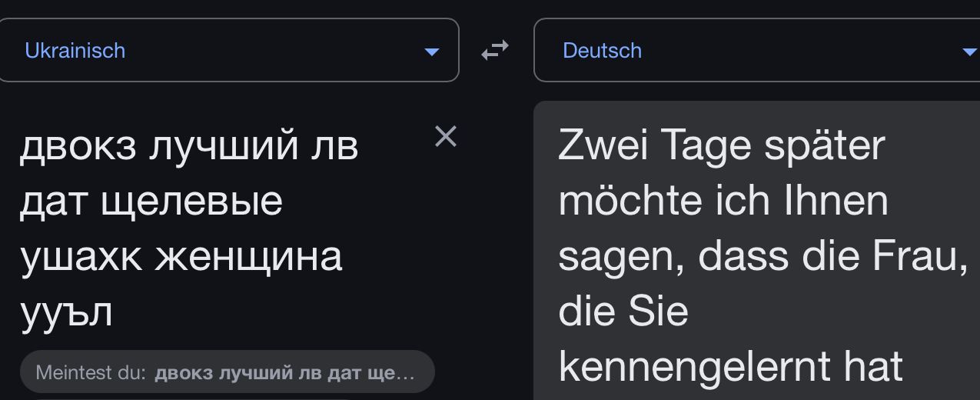
Task: Click the word 'лучший' in source text
Action: [218, 145]
